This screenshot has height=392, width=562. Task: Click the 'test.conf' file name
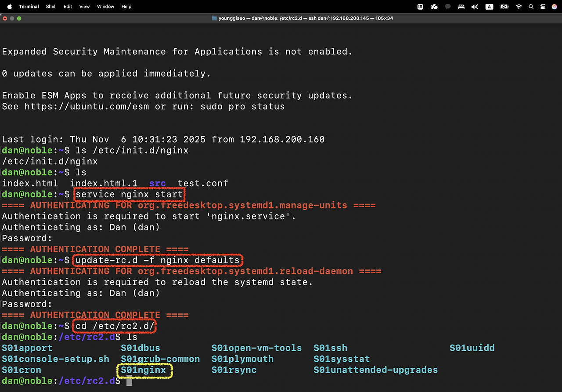[x=203, y=183]
